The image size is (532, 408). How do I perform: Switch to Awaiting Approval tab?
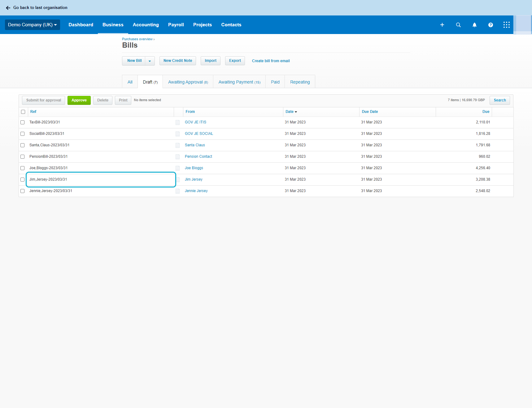(188, 82)
